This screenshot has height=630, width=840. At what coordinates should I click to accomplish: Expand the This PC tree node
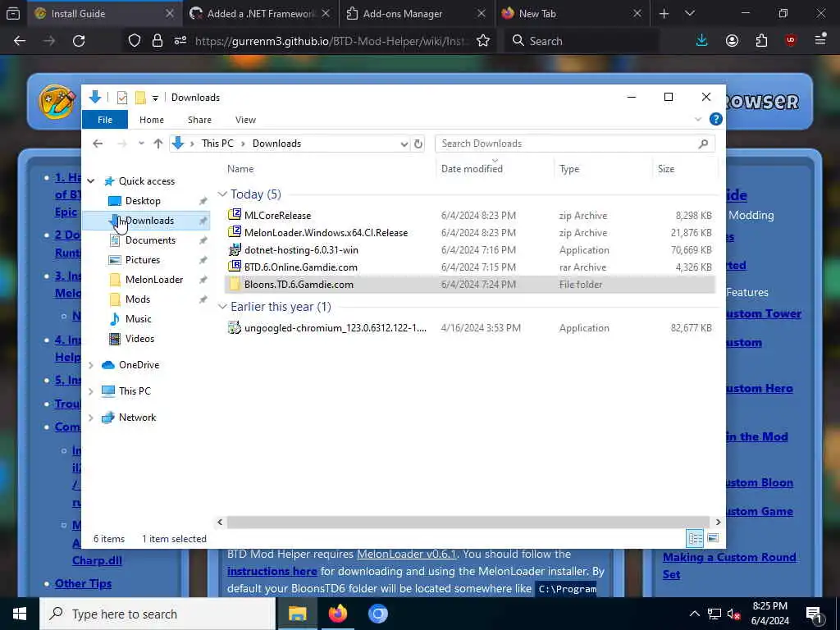point(91,391)
